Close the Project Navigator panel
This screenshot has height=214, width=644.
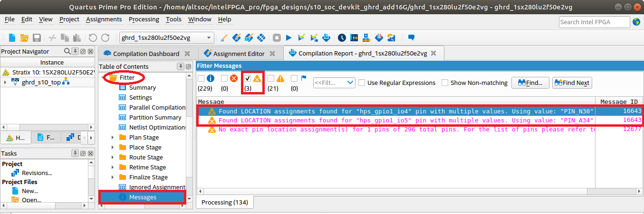pos(90,51)
